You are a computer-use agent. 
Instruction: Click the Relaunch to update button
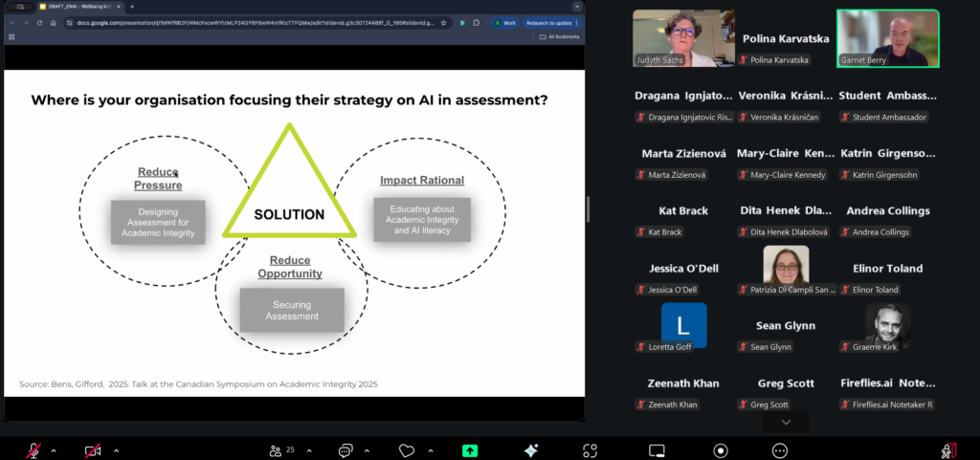[548, 22]
